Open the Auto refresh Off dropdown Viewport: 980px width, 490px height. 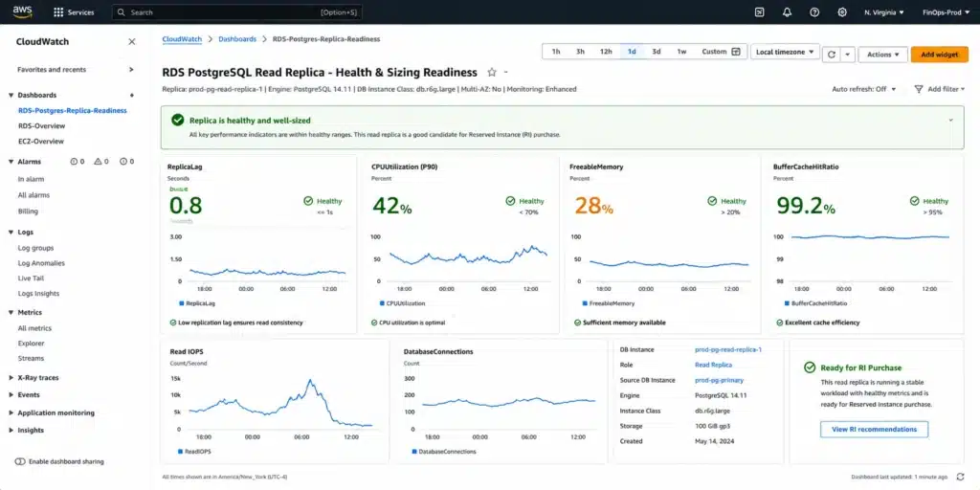click(864, 89)
